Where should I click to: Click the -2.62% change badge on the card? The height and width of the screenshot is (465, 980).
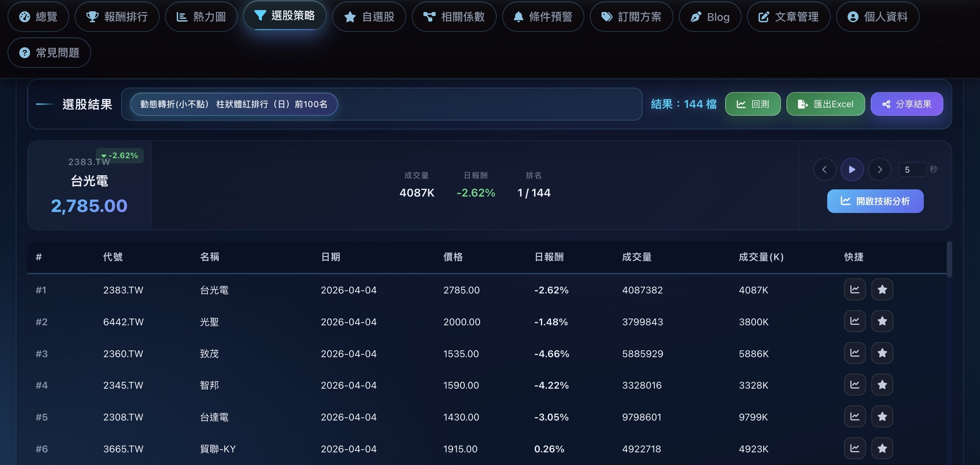coord(120,155)
